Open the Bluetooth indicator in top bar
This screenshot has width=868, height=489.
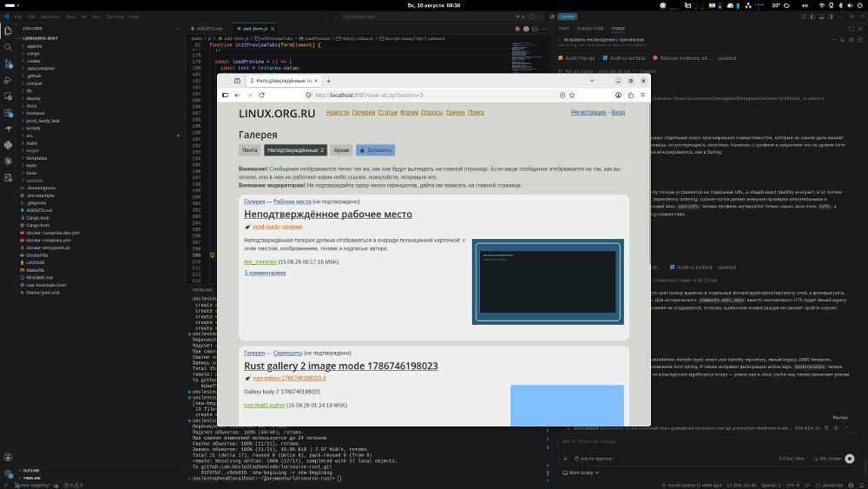840,5
